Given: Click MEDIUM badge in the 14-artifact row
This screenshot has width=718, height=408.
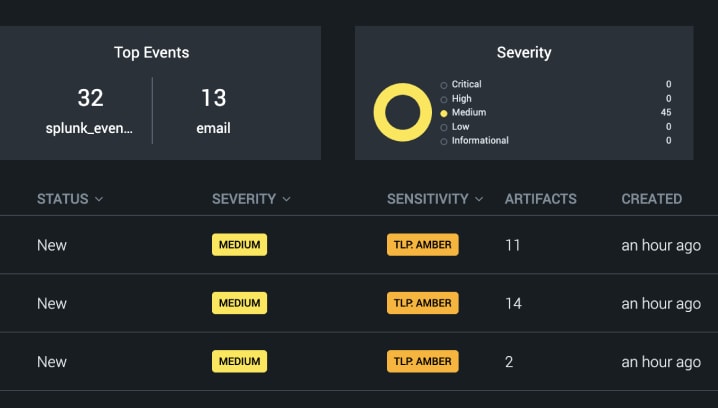Looking at the screenshot, I should [239, 303].
